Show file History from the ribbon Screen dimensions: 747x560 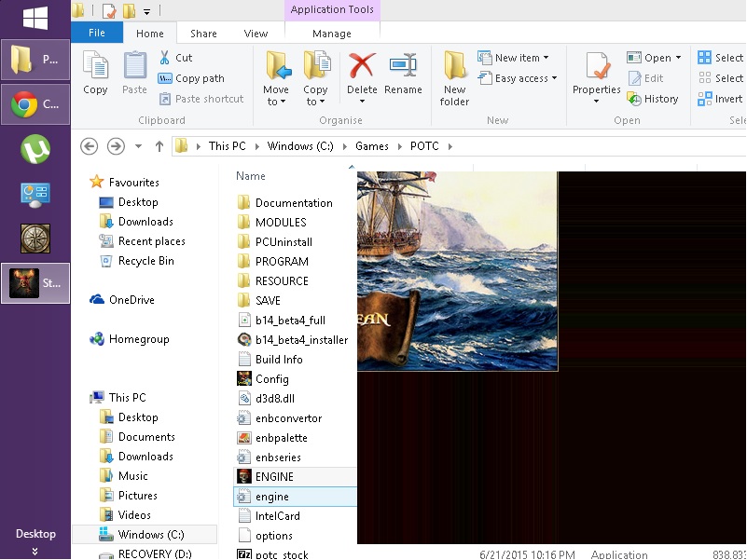click(x=652, y=99)
